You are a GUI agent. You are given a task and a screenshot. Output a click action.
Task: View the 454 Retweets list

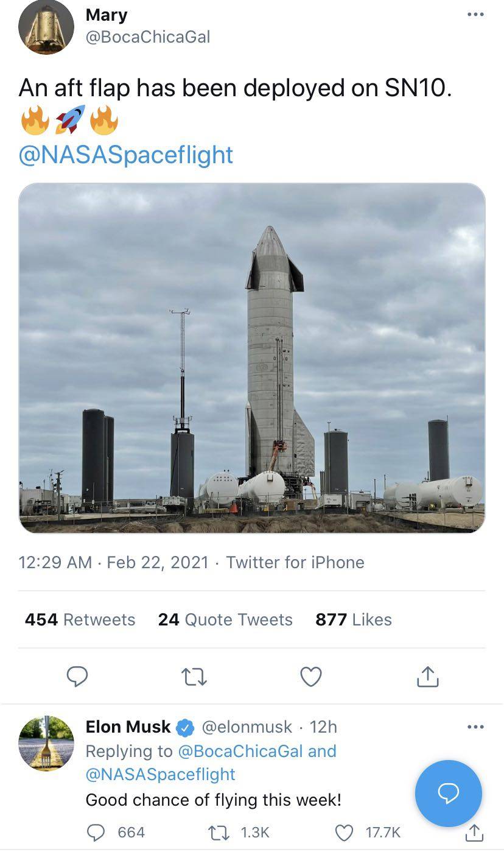point(80,619)
